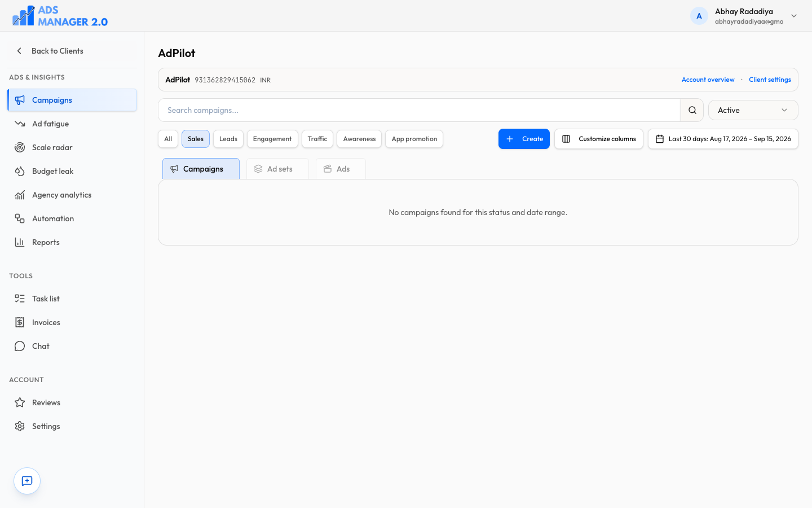Switch to the Ads tab

[x=341, y=169]
